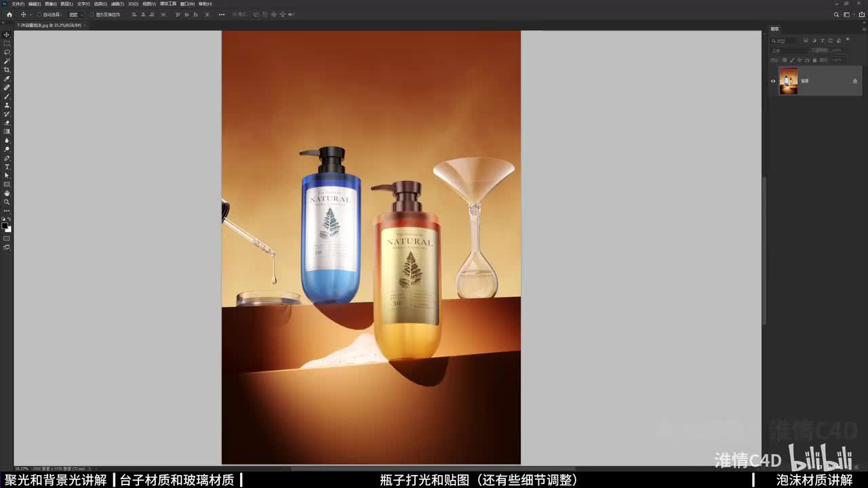The width and height of the screenshot is (868, 488).
Task: Open the auto-select 图层 dropdown
Action: coord(77,14)
